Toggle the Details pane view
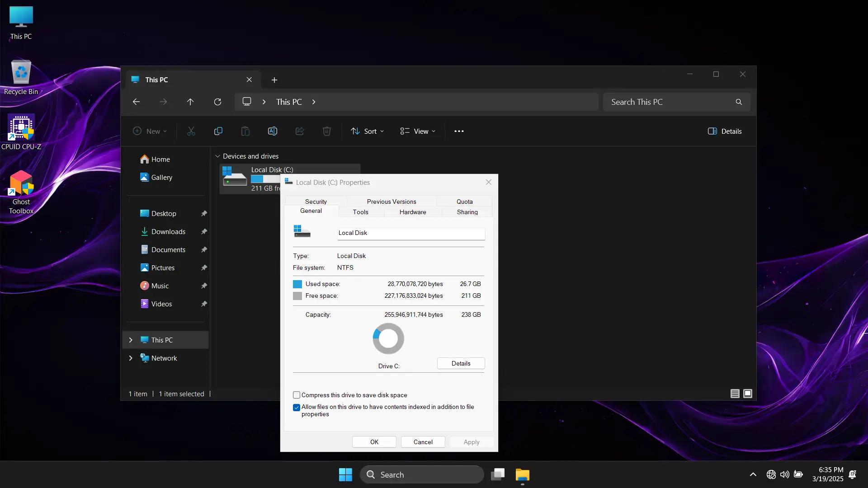The width and height of the screenshot is (868, 488). coord(725,131)
